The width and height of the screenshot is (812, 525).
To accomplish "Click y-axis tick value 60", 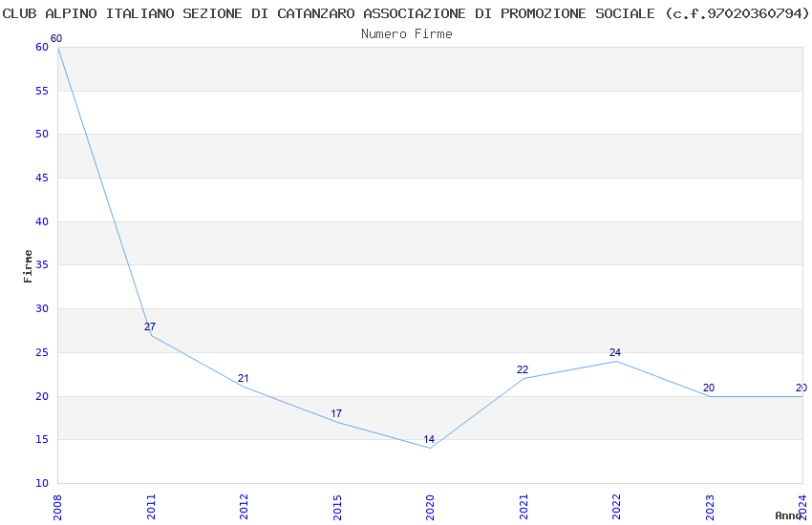I will (x=42, y=47).
